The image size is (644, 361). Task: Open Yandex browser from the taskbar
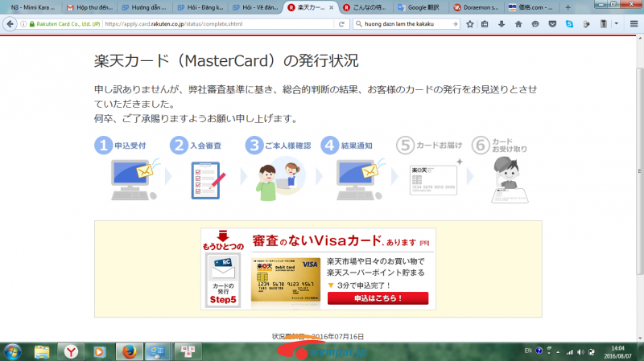point(71,352)
